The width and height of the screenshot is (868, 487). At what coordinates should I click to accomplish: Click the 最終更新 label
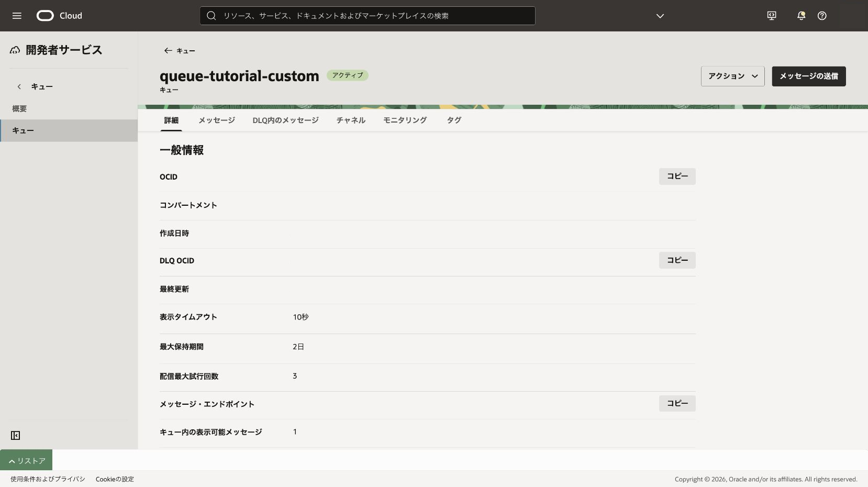click(x=174, y=289)
